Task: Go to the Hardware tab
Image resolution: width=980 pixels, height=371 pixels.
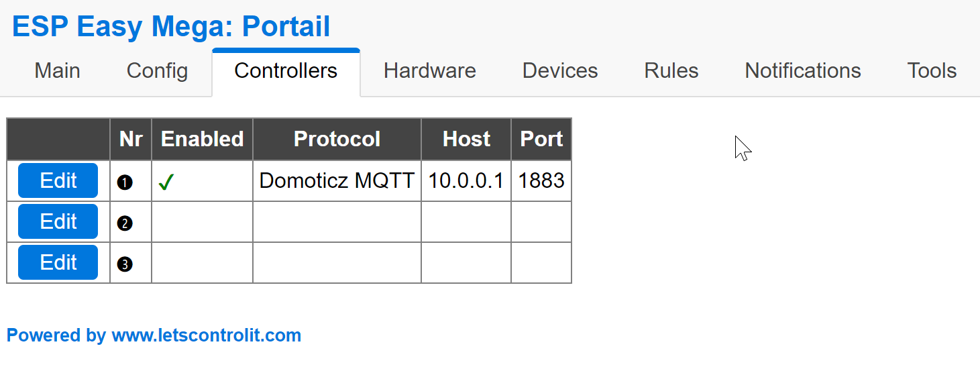Action: point(429,71)
